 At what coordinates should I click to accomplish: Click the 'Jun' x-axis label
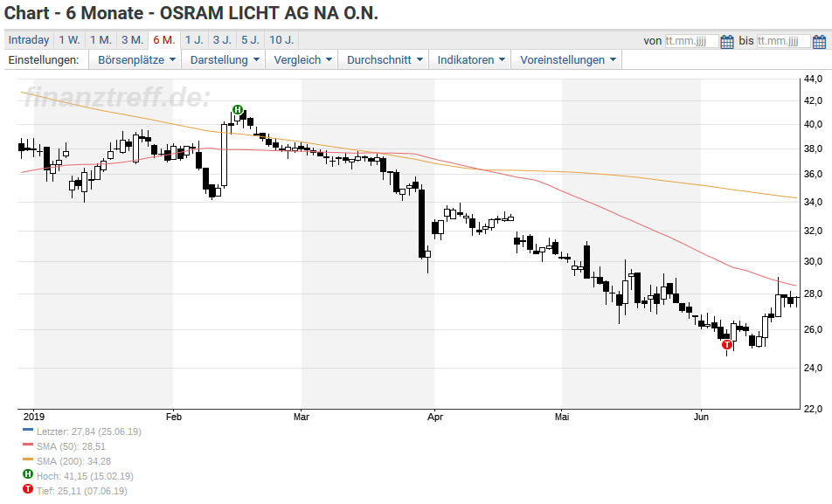(701, 417)
